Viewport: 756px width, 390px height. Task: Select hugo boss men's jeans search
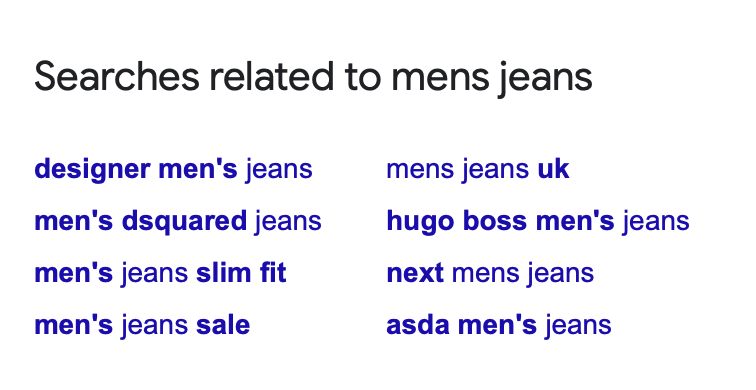pos(538,222)
